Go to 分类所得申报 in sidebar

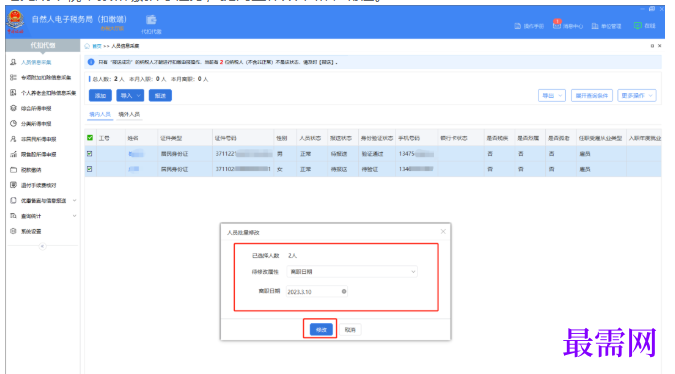click(36, 124)
